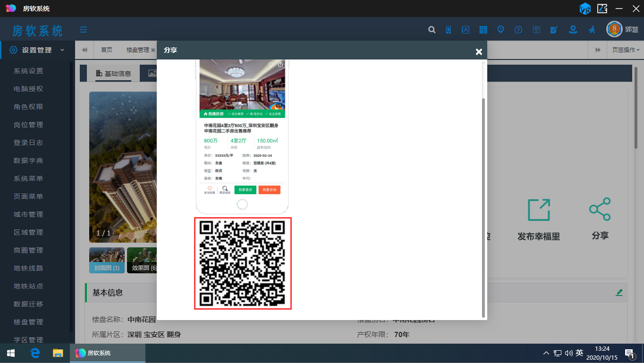Click the clock location pin icon
The height and width of the screenshot is (363, 644).
coord(500,29)
